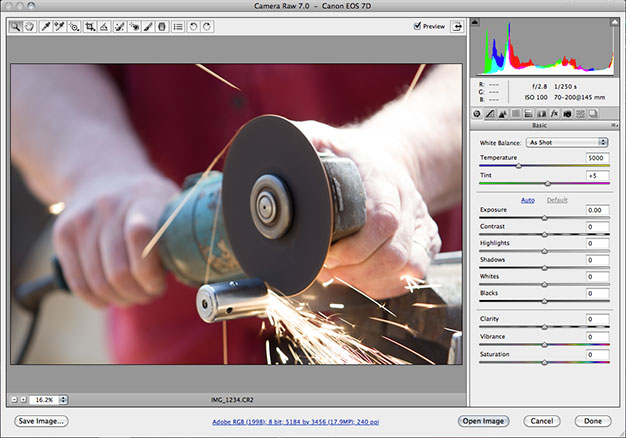Select the Color Sampler tool
The height and width of the screenshot is (438, 626).
coord(59,27)
